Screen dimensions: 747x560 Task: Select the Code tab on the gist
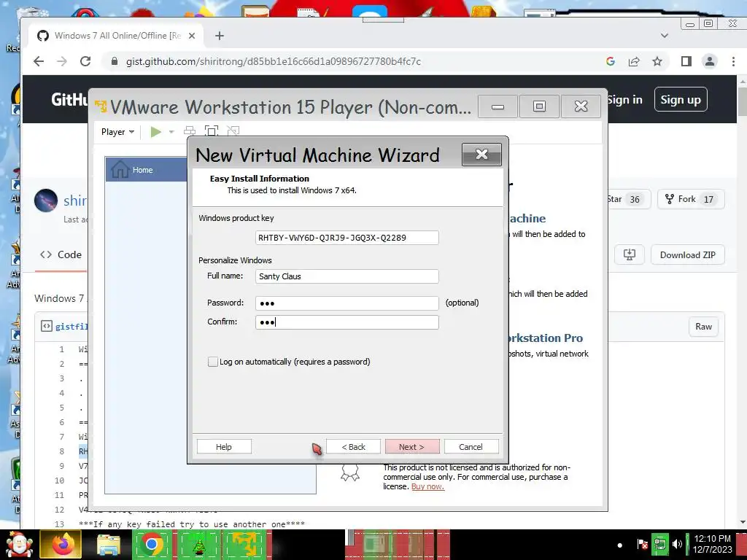(61, 254)
